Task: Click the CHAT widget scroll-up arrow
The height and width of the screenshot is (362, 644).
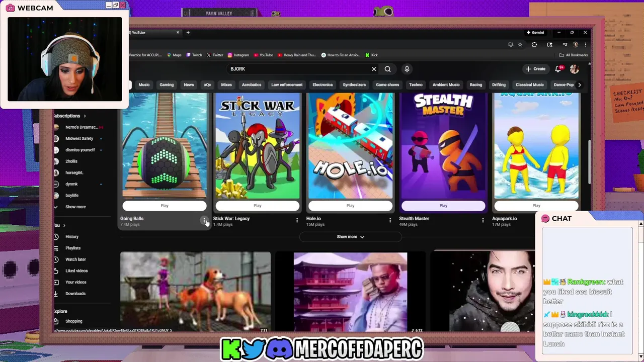Action: pos(640,224)
